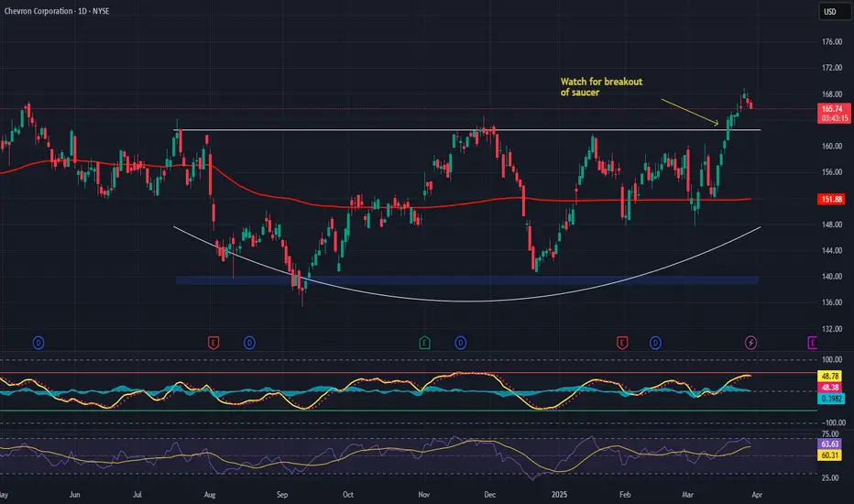Select the 'Watch for breakout of saucer' note
This screenshot has height=504, width=854.
[601, 87]
